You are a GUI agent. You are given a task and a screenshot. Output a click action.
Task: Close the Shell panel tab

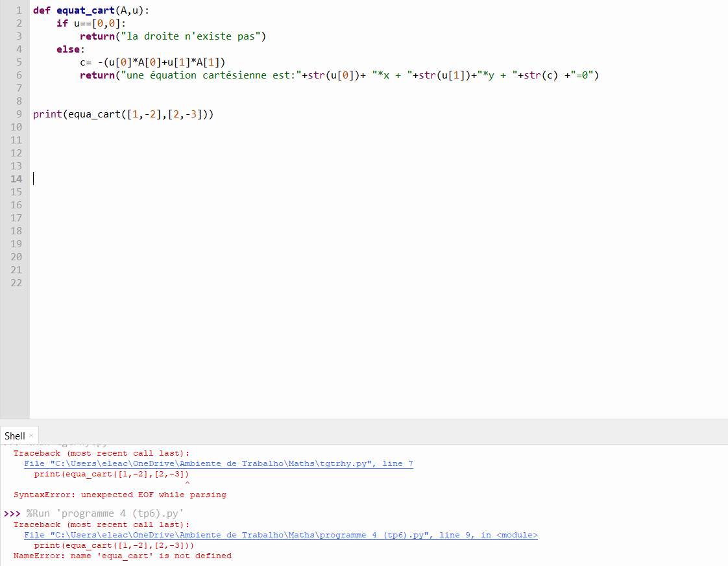[x=31, y=436]
